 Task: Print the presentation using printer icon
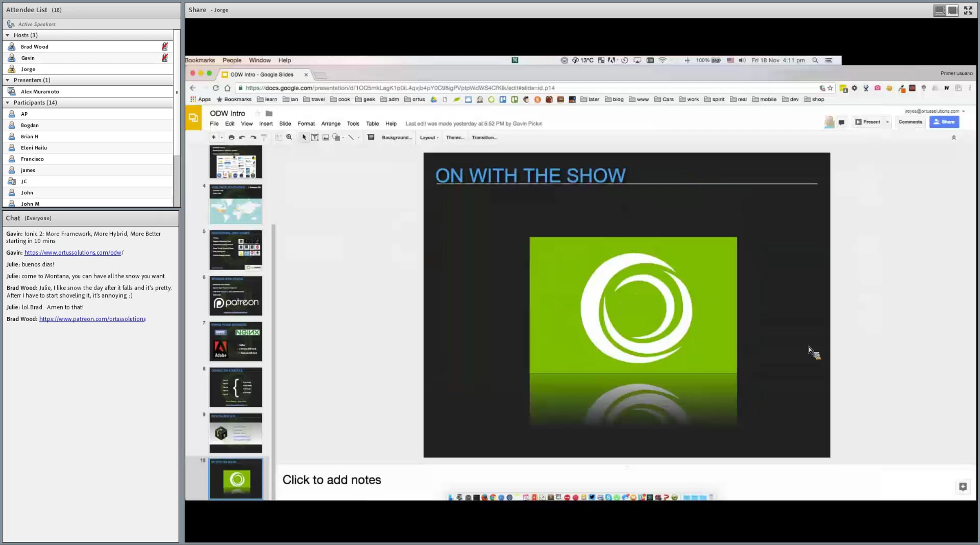232,137
